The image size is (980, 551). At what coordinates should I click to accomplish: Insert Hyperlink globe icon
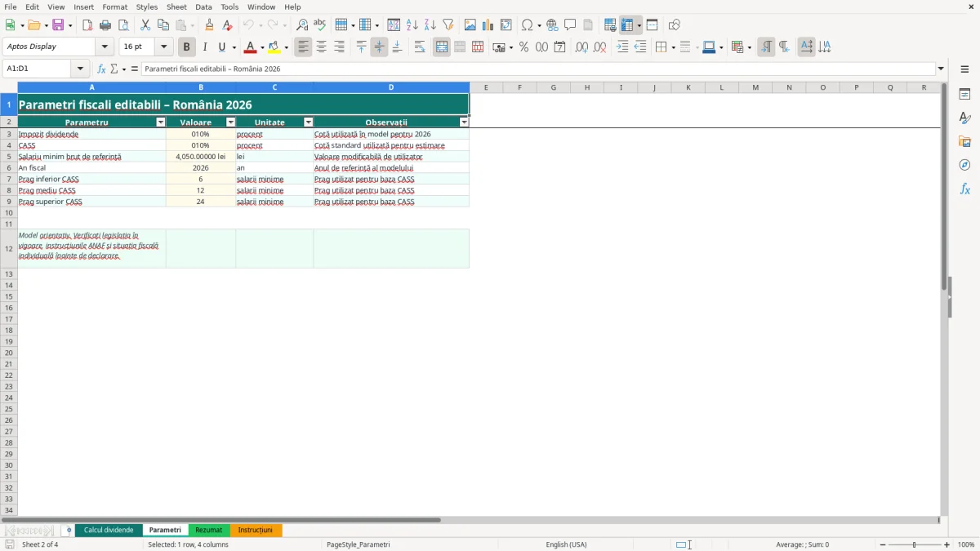click(553, 25)
